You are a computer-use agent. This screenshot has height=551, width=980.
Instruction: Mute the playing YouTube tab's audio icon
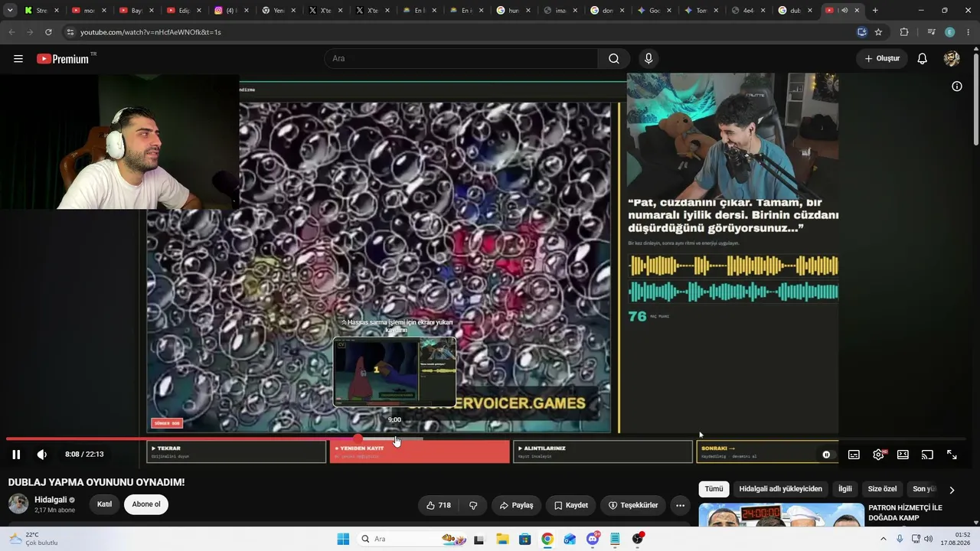(844, 11)
